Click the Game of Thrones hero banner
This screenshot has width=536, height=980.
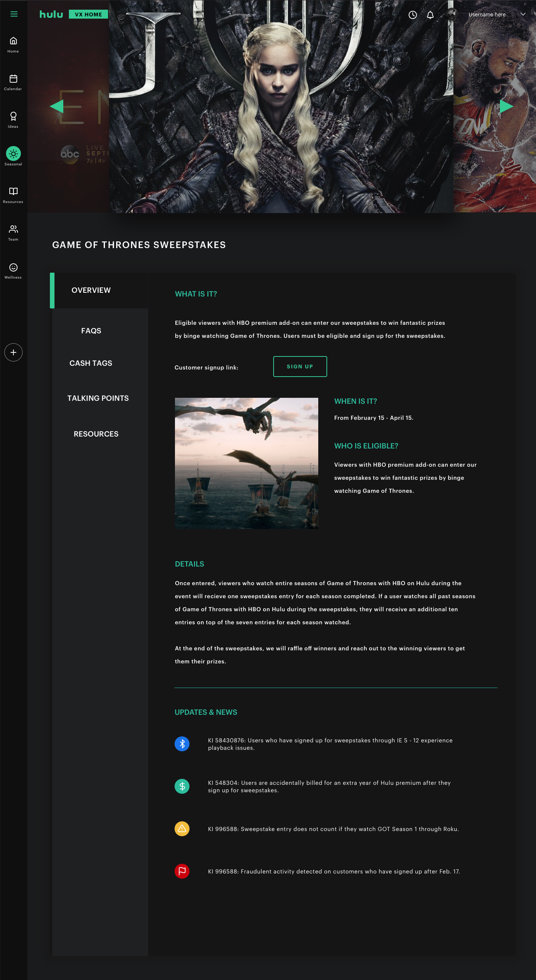(x=281, y=106)
